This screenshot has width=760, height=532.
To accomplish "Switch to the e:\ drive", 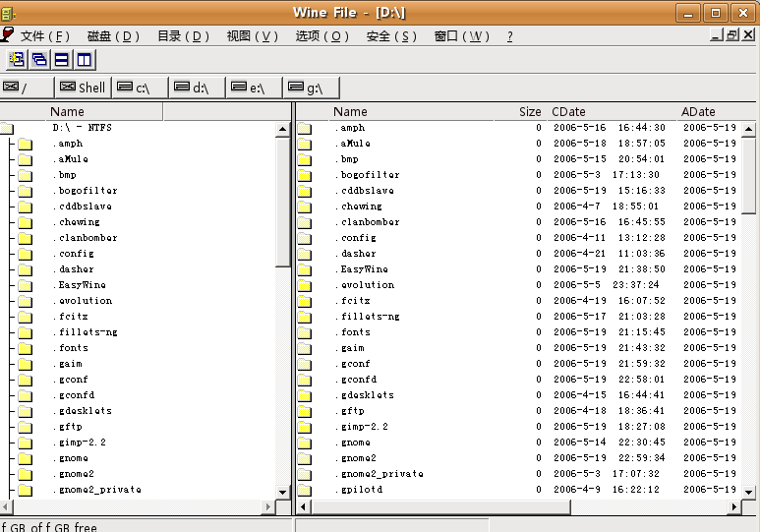I will pyautogui.click(x=255, y=88).
